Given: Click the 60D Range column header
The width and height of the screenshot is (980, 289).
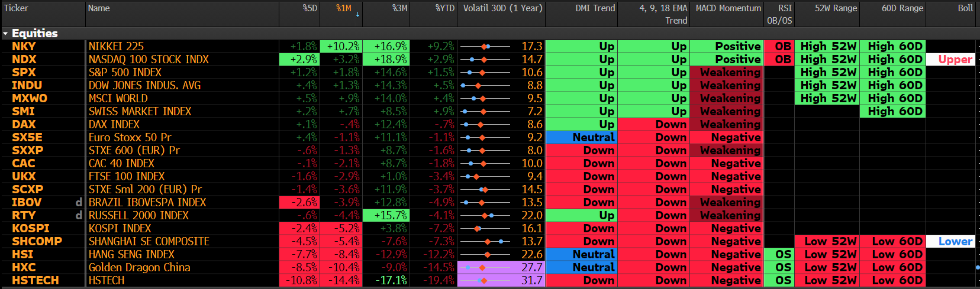Looking at the screenshot, I should tap(902, 8).
